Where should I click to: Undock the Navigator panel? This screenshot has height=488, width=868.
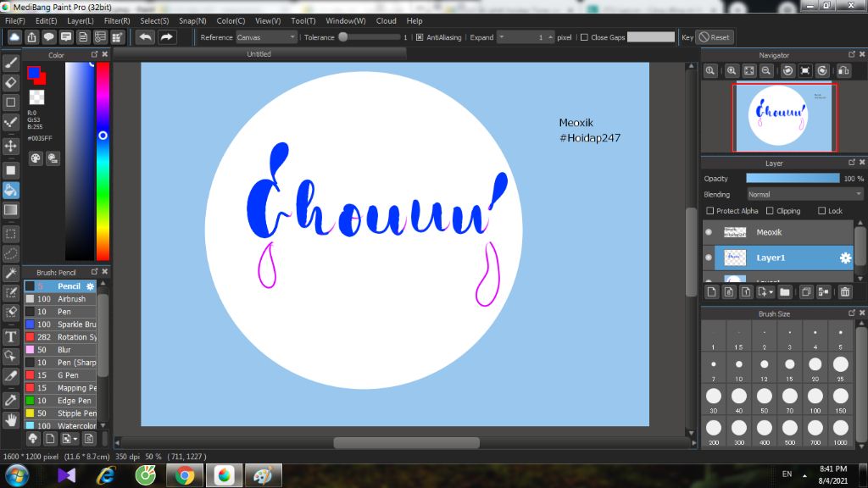[x=851, y=54]
